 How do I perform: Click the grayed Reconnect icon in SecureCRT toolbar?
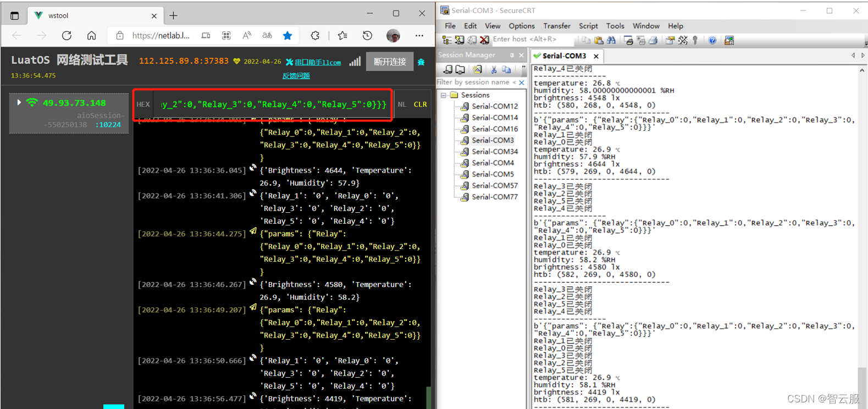point(472,40)
